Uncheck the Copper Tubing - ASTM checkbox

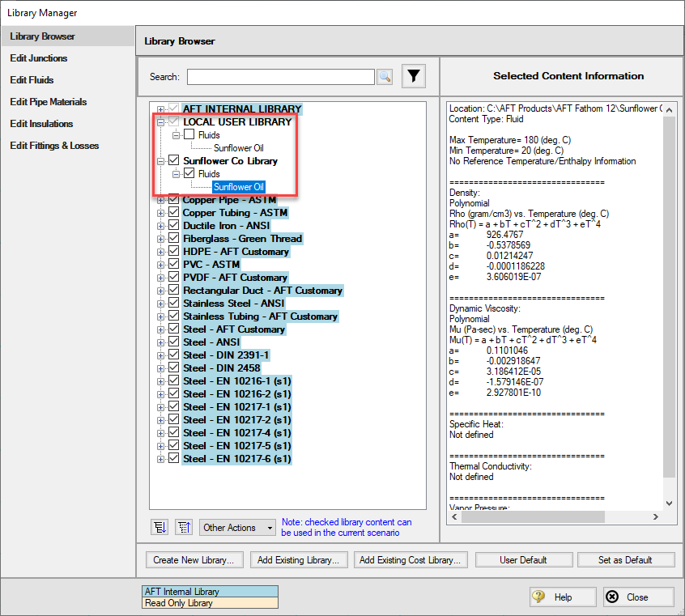(x=174, y=212)
